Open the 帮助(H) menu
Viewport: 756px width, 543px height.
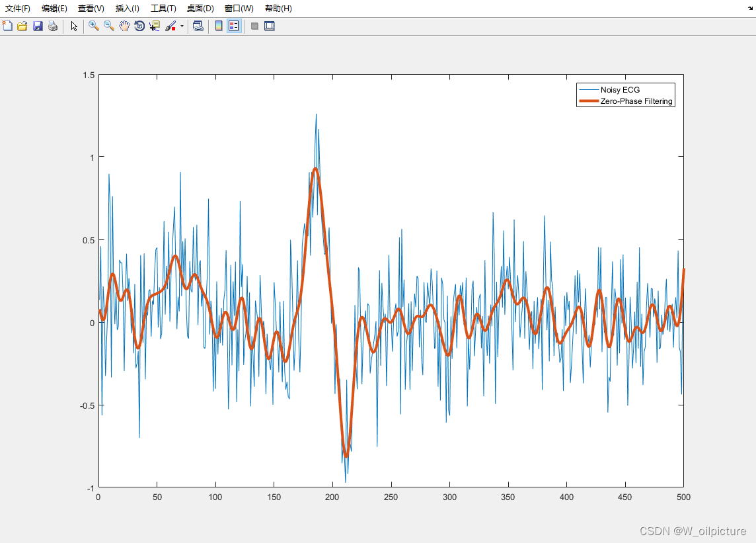278,8
